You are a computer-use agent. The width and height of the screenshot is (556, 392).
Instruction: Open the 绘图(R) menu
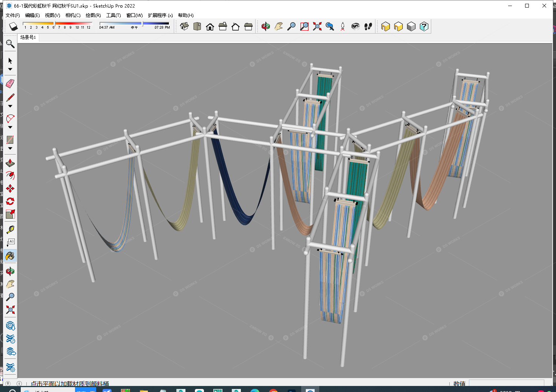coord(93,15)
